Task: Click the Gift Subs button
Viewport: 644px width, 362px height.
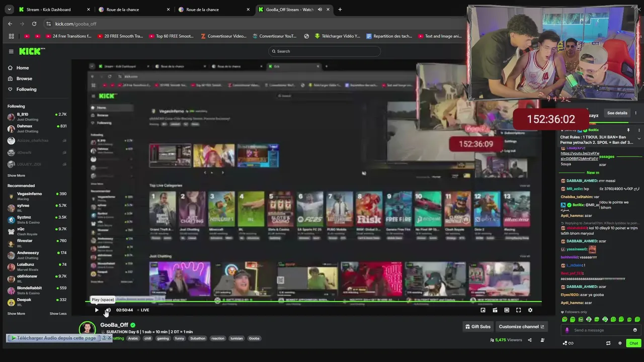Action: [x=477, y=327]
